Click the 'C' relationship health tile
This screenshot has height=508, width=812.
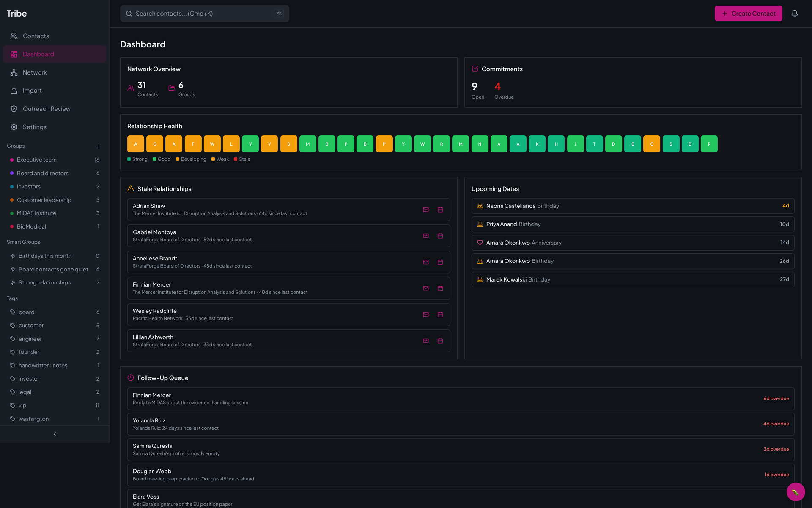[652, 144]
